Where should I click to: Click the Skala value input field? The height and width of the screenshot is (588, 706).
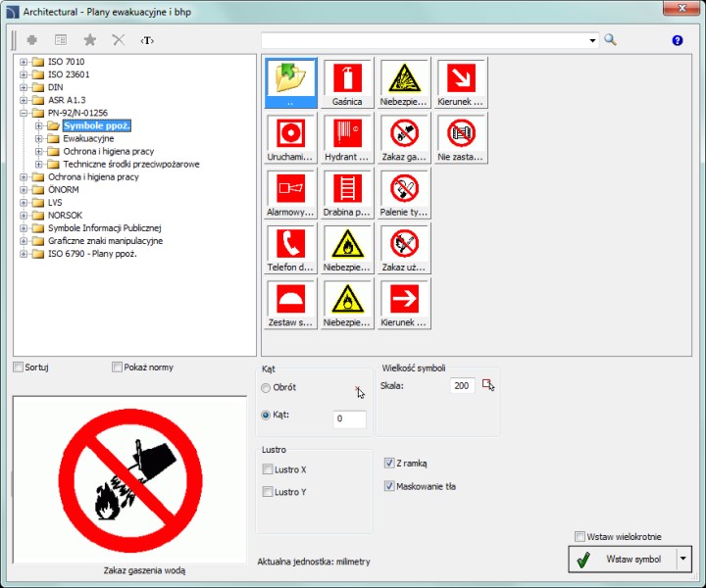click(x=462, y=387)
